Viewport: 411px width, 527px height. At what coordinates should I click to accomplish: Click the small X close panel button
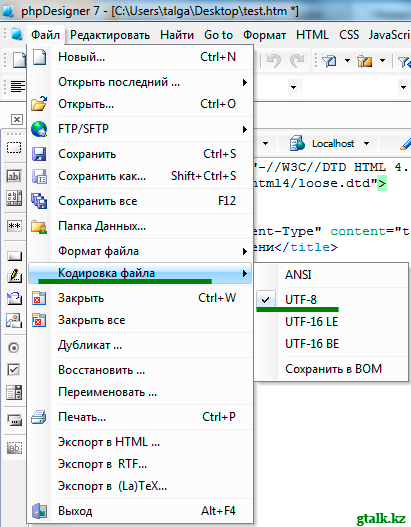point(17,119)
